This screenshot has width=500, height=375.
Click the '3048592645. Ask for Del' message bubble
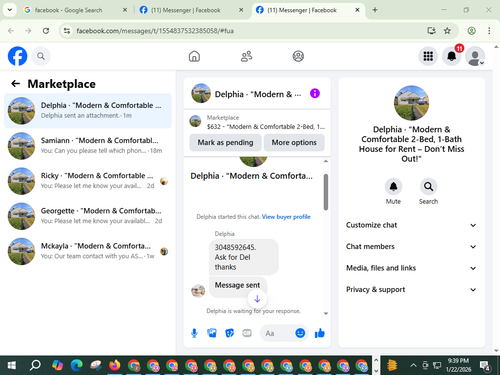click(x=244, y=257)
